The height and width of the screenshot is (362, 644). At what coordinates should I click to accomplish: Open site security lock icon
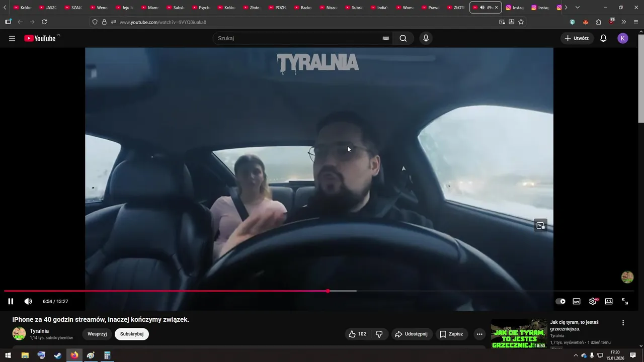pyautogui.click(x=104, y=22)
